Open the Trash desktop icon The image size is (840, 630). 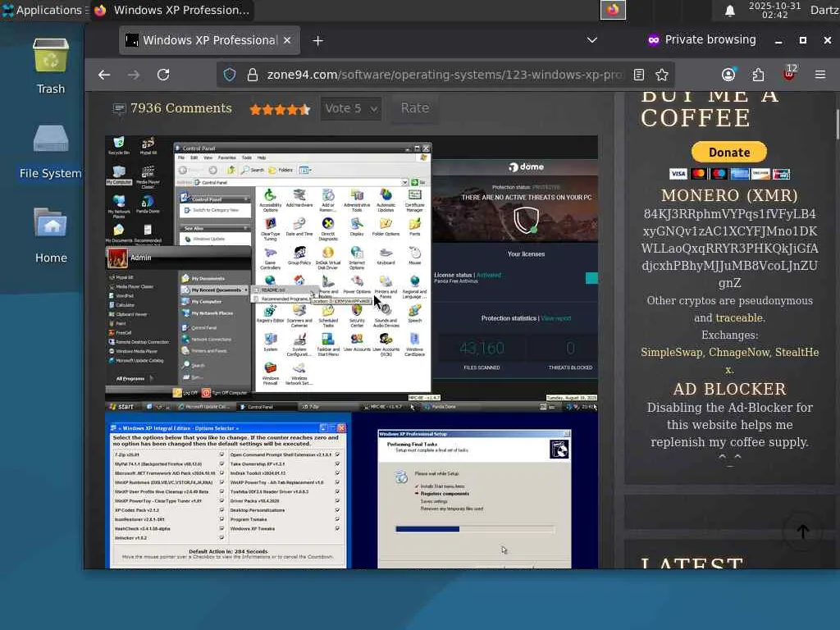click(x=50, y=66)
